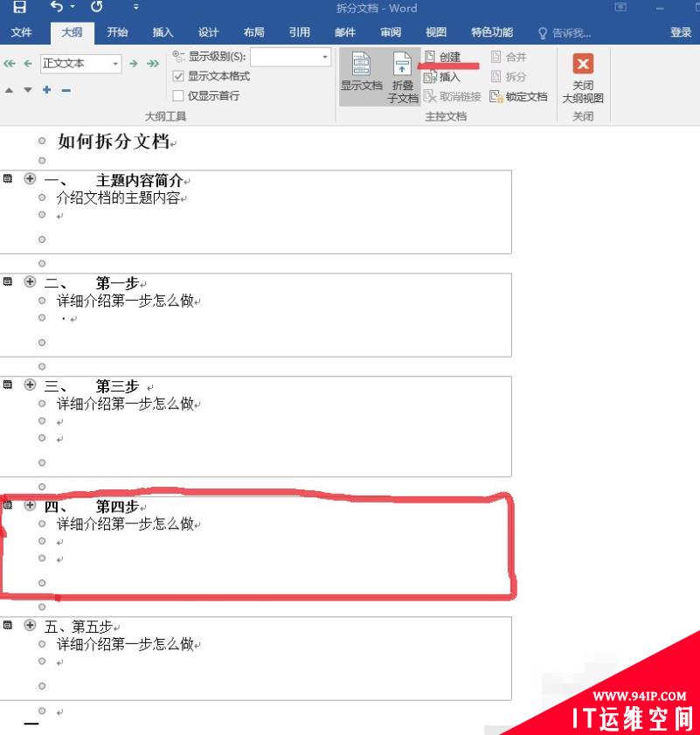Move selected item down in outline
This screenshot has height=735, width=700.
click(x=28, y=90)
